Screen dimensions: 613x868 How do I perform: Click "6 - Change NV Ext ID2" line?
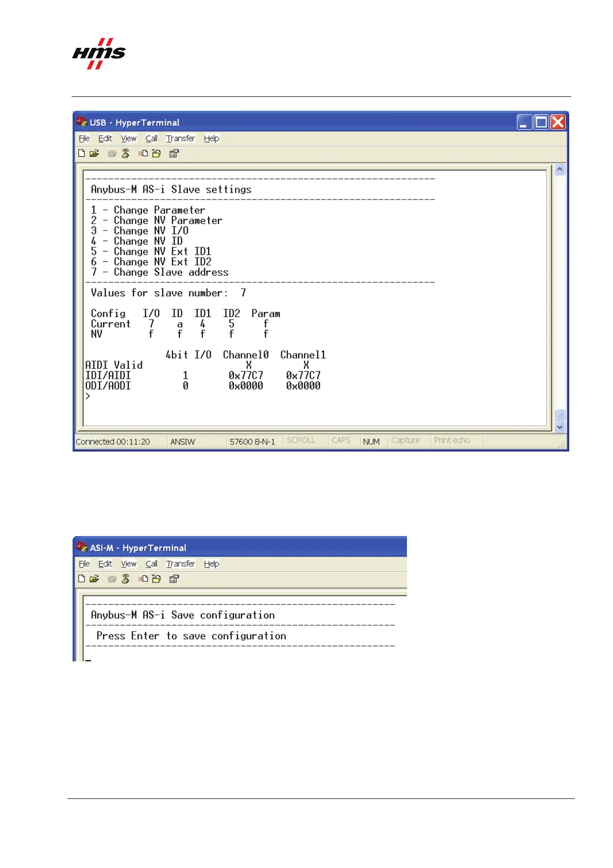(x=151, y=262)
